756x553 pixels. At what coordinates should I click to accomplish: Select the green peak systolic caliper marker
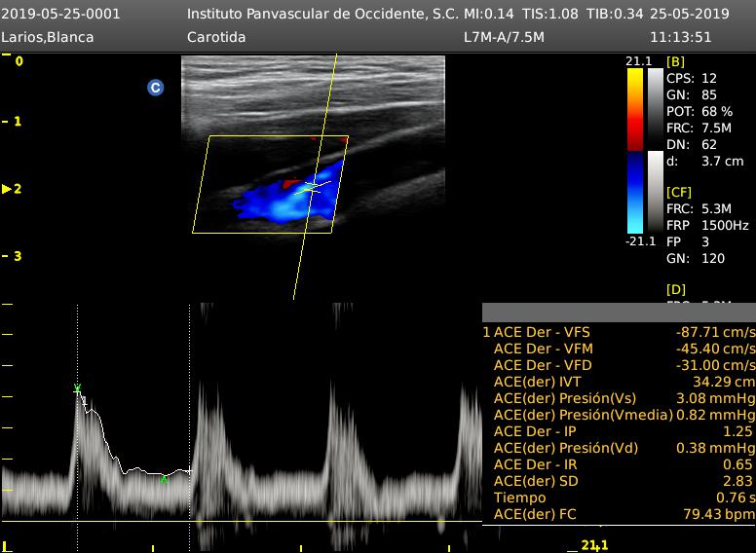[77, 389]
